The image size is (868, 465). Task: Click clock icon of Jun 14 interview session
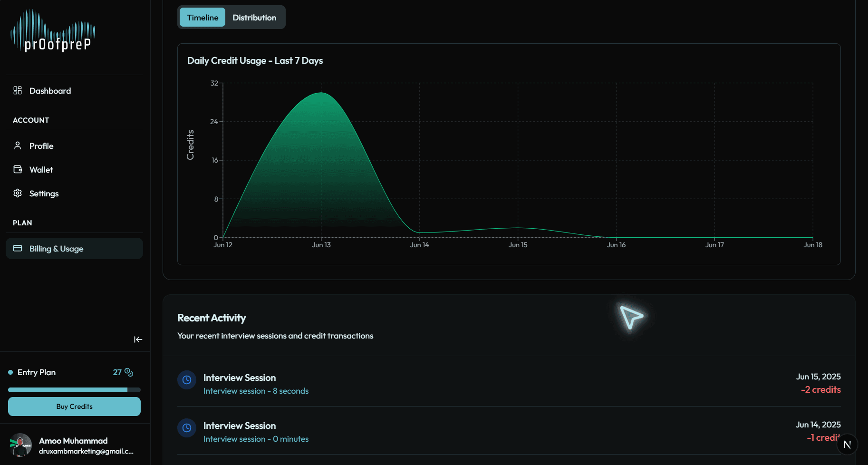(187, 428)
